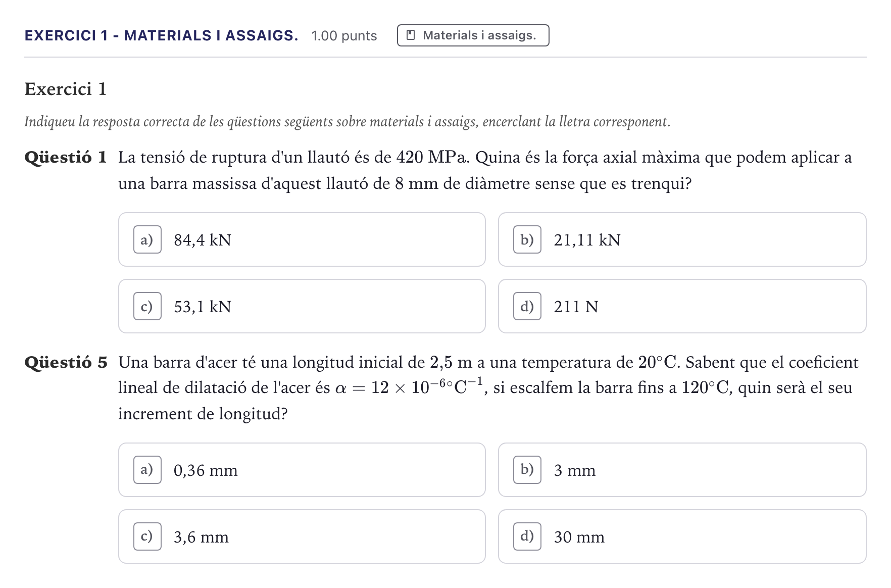Click the letter a) box beside 0,36 mm
The height and width of the screenshot is (588, 891).
147,470
